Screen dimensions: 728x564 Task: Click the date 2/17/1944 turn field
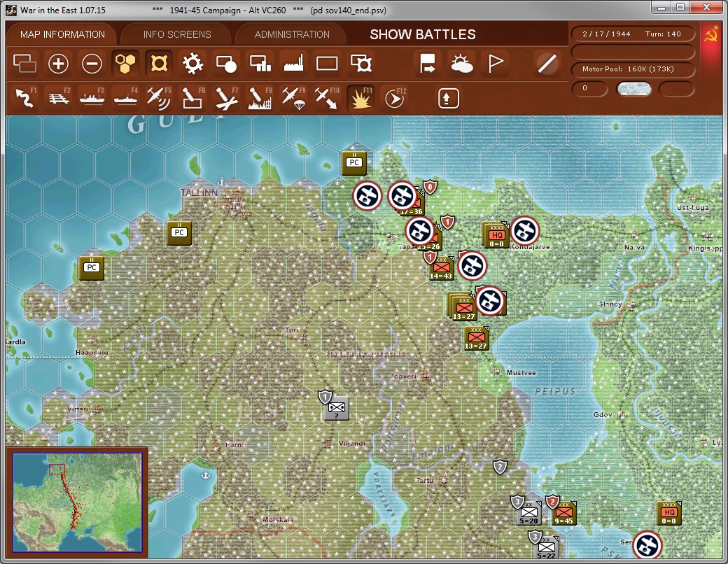tap(632, 34)
